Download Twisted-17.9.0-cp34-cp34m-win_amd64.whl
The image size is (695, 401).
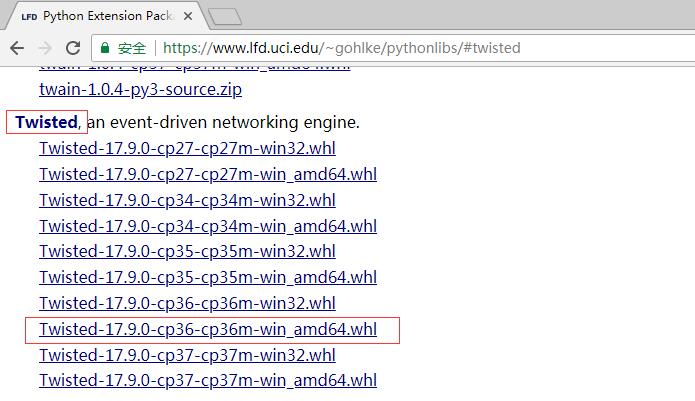(x=208, y=226)
